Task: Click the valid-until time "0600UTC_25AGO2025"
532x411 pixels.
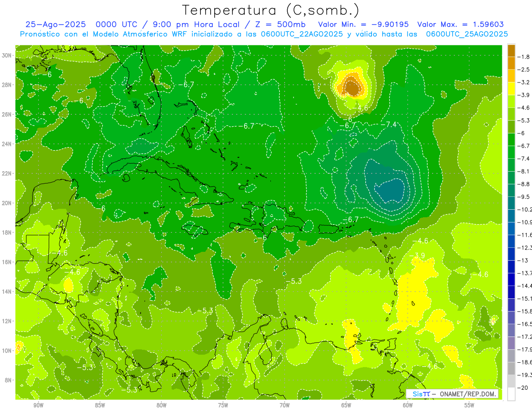Action: point(467,34)
